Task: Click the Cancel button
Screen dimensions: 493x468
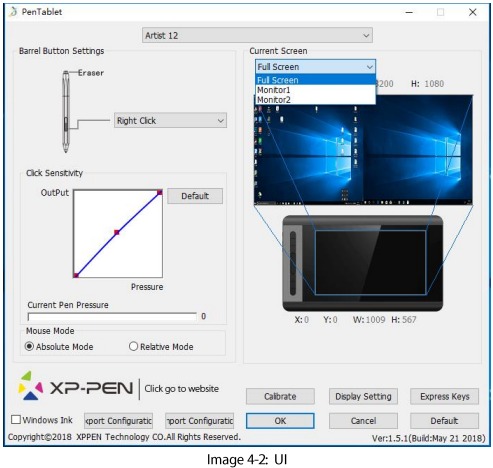Action: click(363, 421)
